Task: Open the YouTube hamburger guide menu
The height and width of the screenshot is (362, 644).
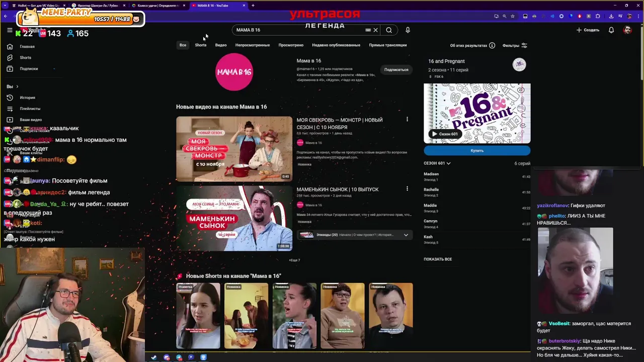Action: click(10, 30)
